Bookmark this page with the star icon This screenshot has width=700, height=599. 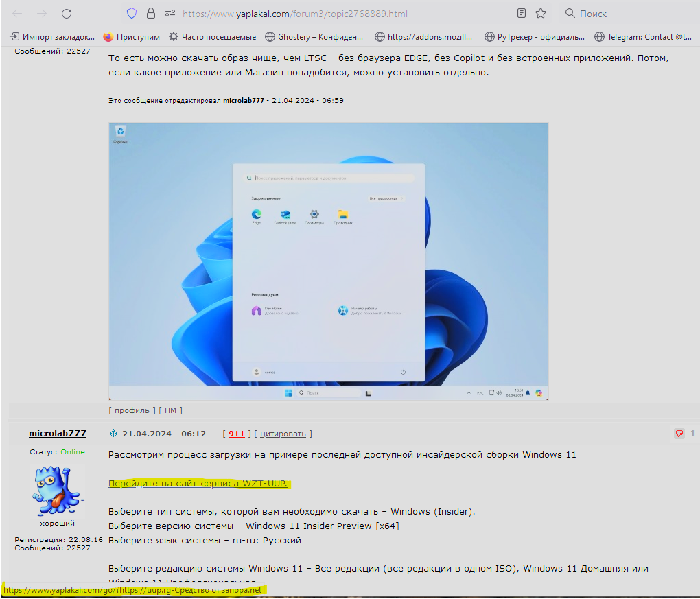point(541,14)
